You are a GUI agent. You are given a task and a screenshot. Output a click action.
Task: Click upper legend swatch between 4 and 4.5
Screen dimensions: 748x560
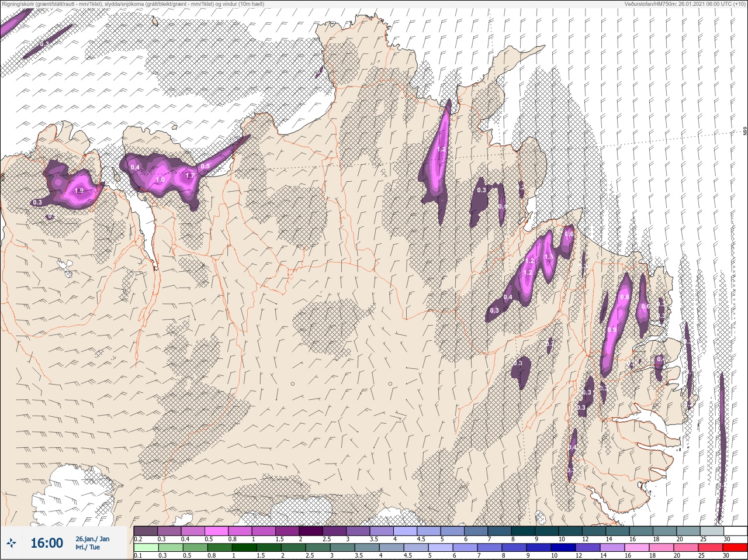coord(405,531)
